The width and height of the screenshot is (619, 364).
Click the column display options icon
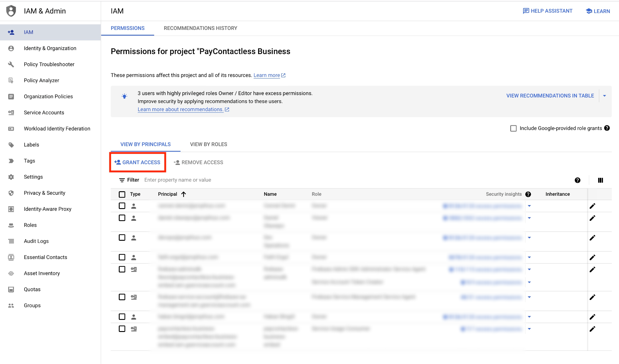(x=600, y=180)
